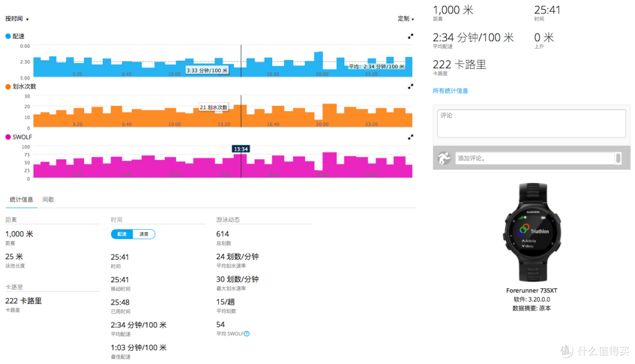Click the 2:34 分钟/100 米 average pace summary

(473, 38)
